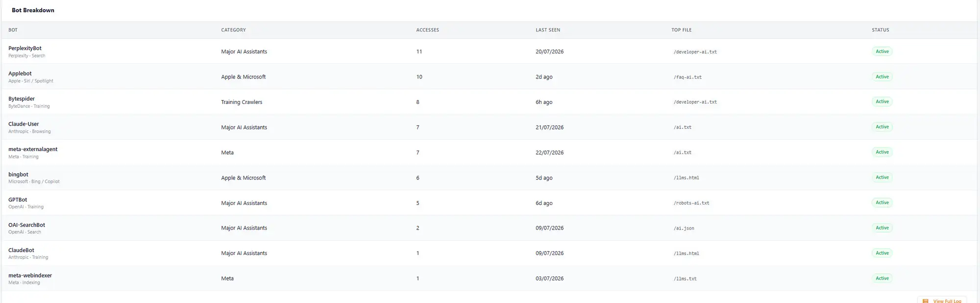This screenshot has width=980, height=303.
Task: Select the OAI-SearchBot row name
Action: pos(26,225)
